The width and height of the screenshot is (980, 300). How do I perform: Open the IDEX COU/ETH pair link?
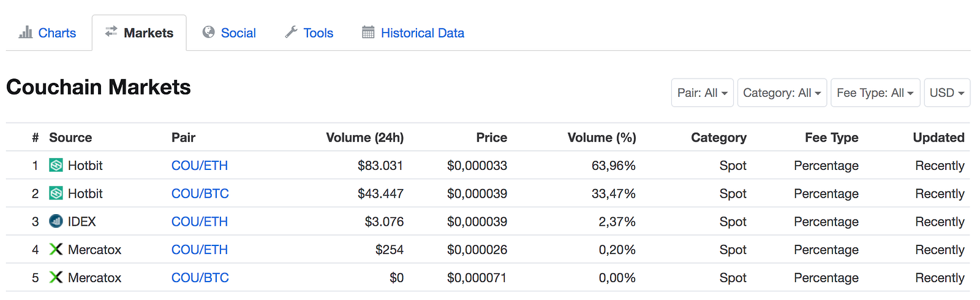[200, 221]
